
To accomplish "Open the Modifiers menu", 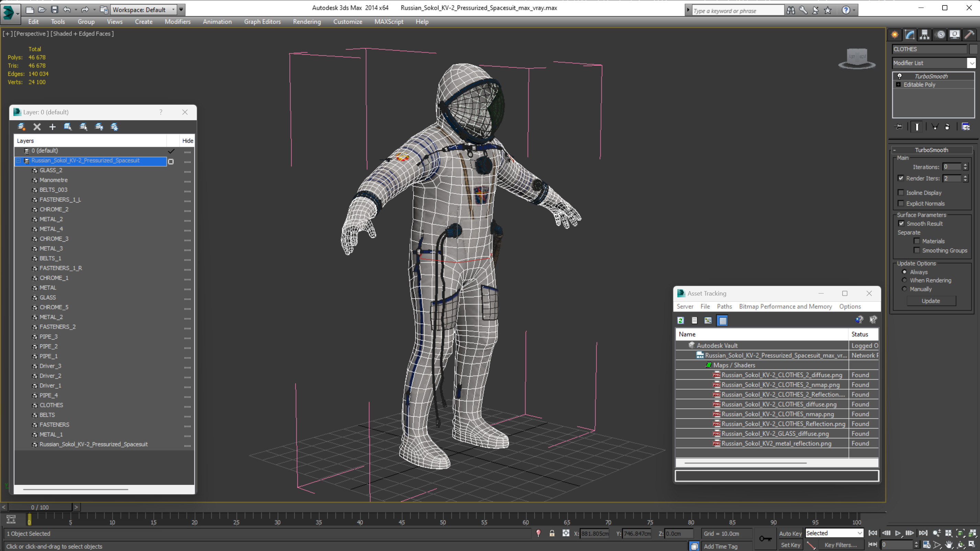I will click(x=178, y=22).
